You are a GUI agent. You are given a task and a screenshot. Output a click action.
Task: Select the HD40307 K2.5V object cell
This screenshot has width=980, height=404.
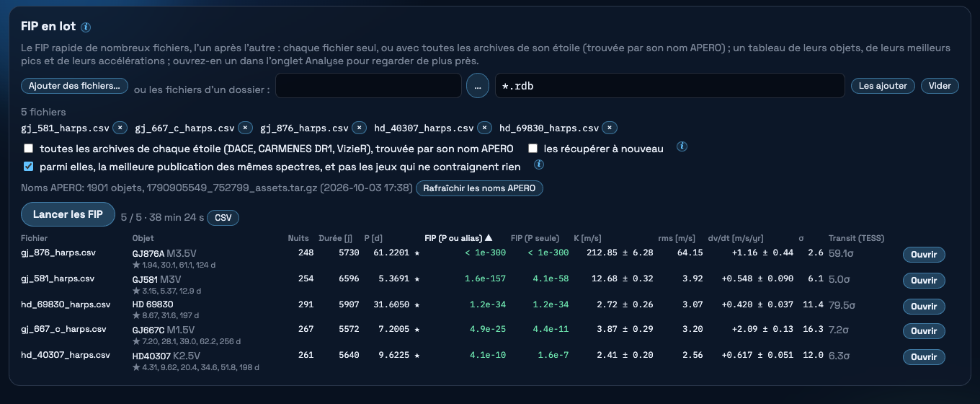point(166,356)
